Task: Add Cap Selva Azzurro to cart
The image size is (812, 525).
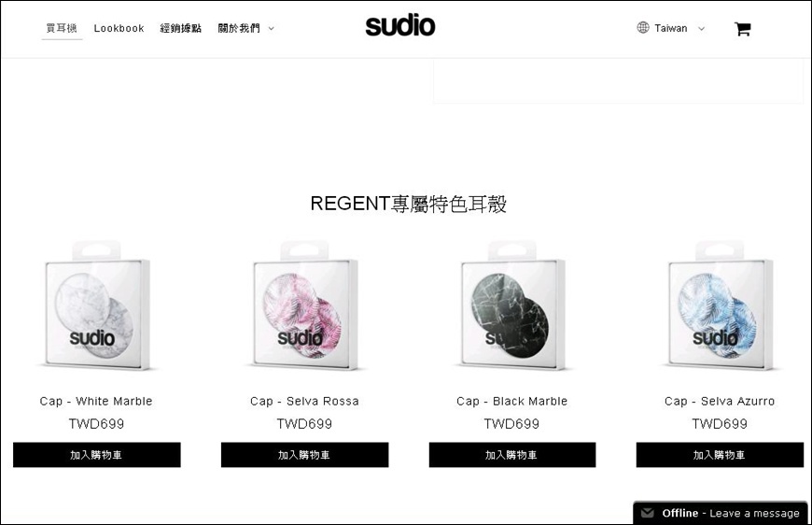Action: pos(720,455)
